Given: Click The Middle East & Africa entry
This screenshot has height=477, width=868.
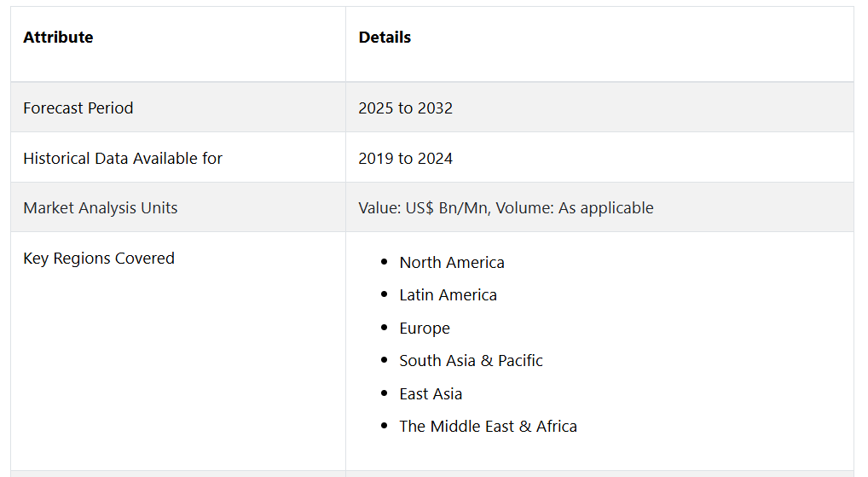Looking at the screenshot, I should click(x=489, y=426).
